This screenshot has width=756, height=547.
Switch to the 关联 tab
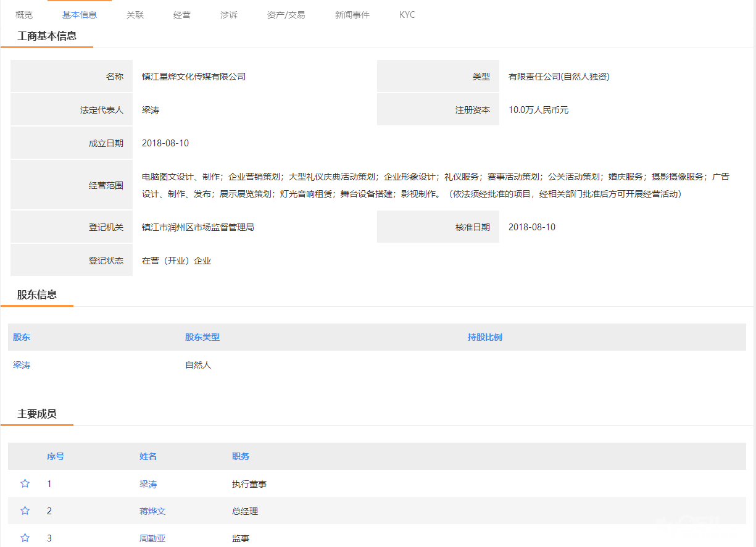pyautogui.click(x=135, y=15)
